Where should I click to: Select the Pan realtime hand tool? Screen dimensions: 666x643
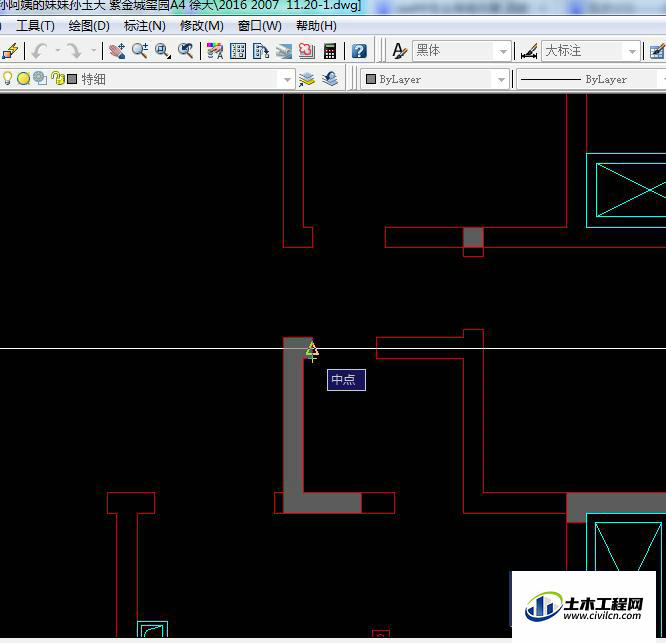point(116,51)
